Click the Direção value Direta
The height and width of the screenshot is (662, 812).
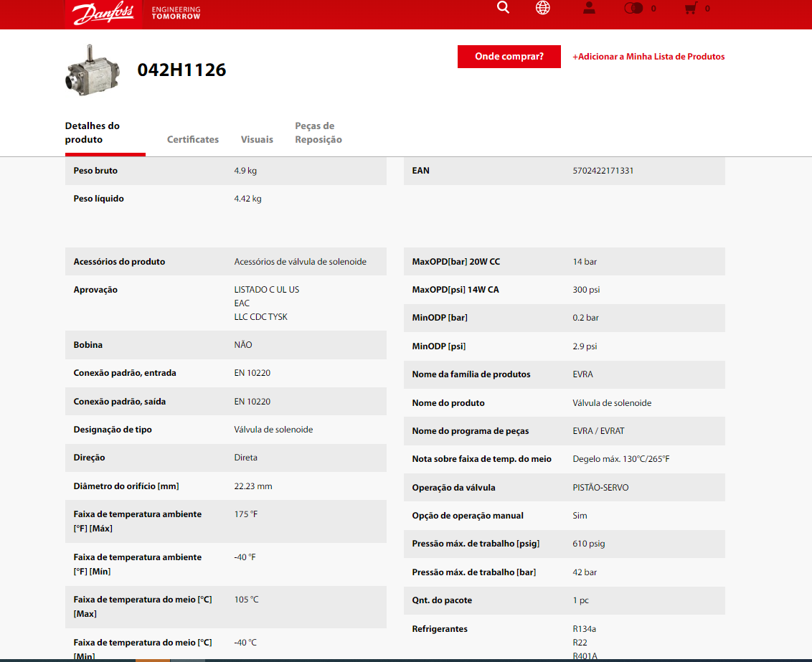[245, 458]
